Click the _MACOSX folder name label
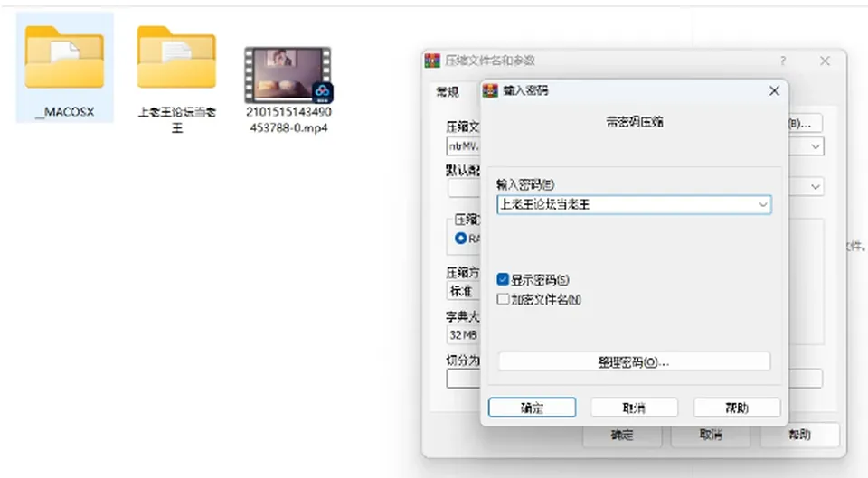This screenshot has height=478, width=868. [x=65, y=112]
